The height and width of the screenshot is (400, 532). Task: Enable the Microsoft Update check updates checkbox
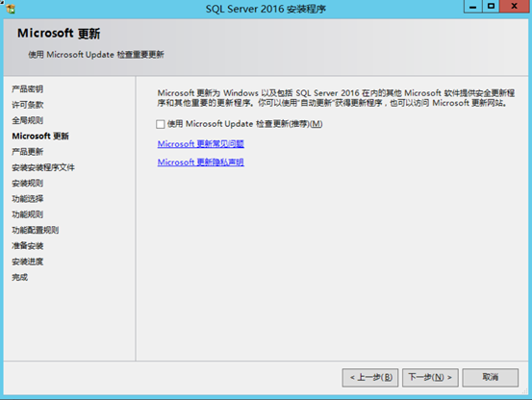161,124
